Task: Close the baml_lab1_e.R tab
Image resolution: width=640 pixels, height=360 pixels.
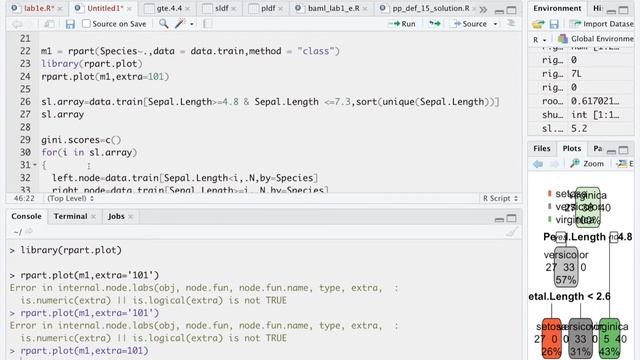Action: pos(364,9)
